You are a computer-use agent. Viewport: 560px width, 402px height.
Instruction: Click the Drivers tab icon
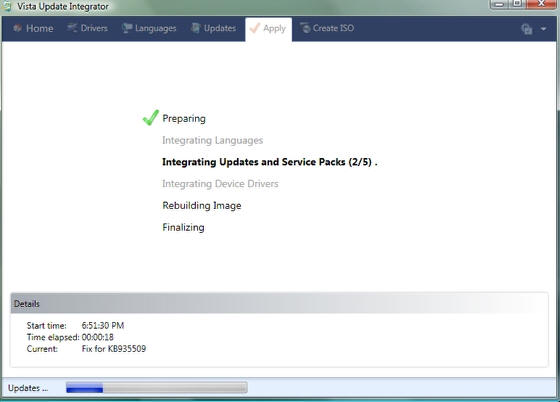(72, 27)
